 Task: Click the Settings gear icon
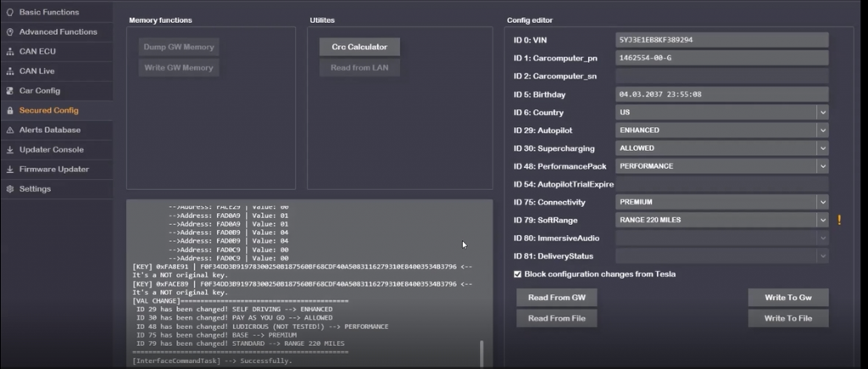coord(9,188)
